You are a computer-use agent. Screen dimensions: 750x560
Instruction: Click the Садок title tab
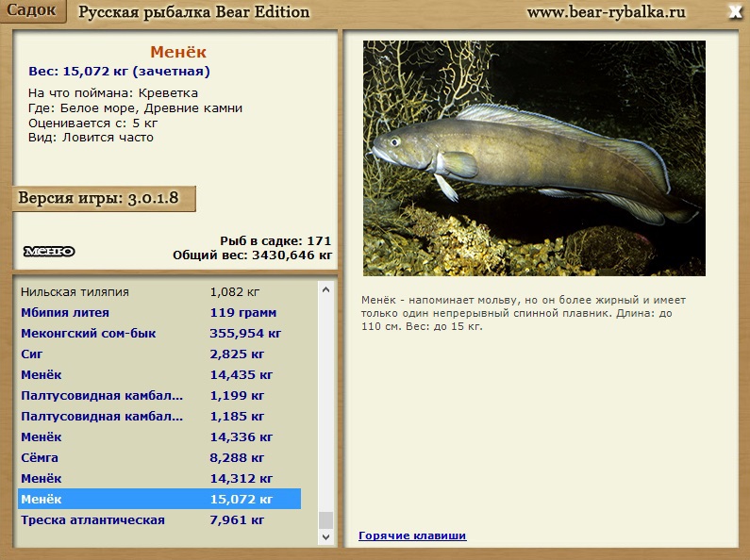tap(31, 10)
